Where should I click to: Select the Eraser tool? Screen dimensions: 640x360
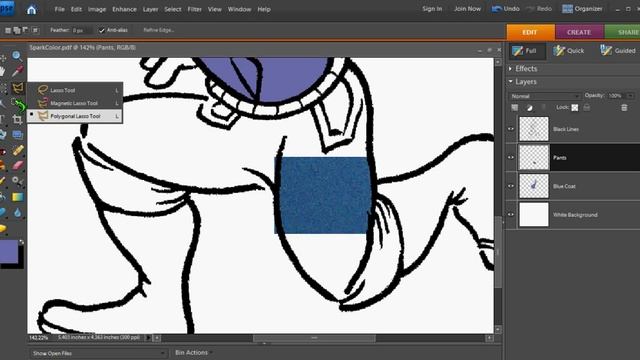(18, 166)
